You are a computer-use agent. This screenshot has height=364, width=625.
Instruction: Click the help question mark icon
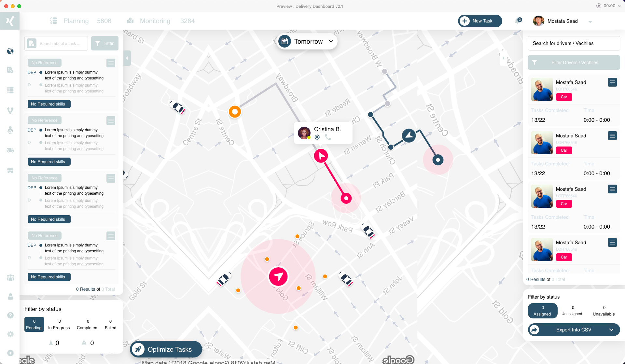coord(10,315)
